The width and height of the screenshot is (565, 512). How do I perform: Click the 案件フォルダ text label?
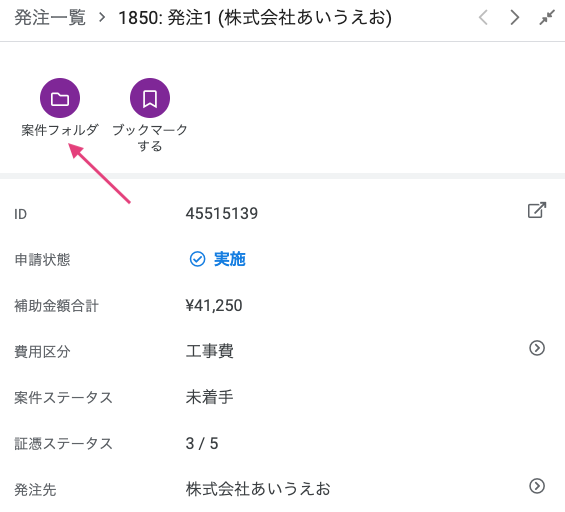[x=60, y=130]
